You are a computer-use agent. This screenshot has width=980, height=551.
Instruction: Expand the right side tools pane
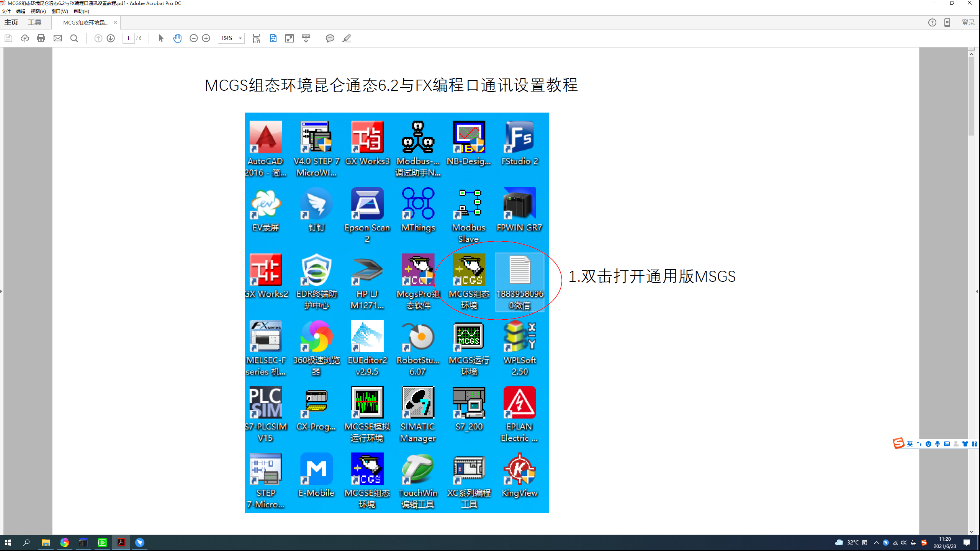click(977, 291)
